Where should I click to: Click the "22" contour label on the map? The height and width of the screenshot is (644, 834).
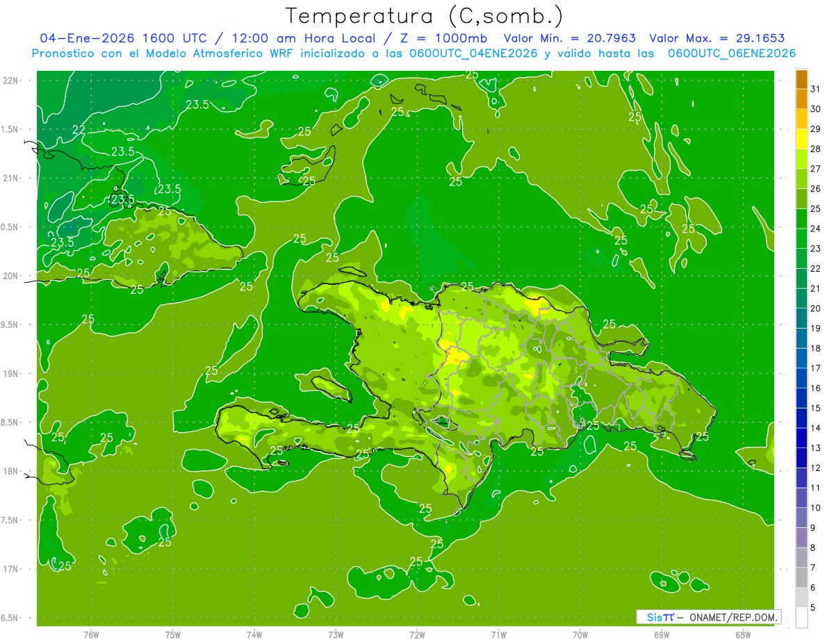[x=79, y=129]
